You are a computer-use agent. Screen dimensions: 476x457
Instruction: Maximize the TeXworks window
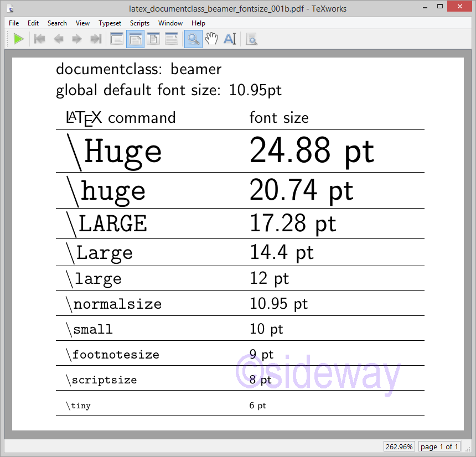coord(440,7)
